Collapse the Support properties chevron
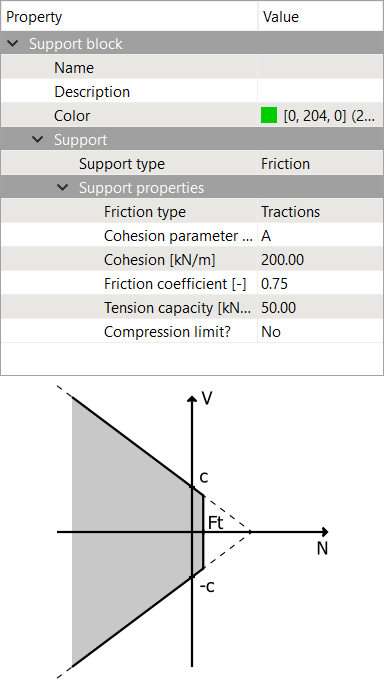Screen dimensions: 384x684 (63, 188)
